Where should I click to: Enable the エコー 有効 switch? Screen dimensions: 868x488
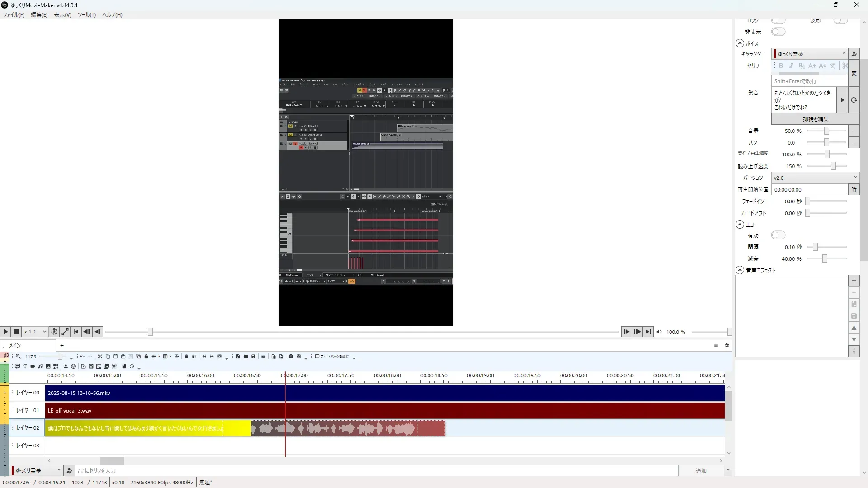(778, 235)
